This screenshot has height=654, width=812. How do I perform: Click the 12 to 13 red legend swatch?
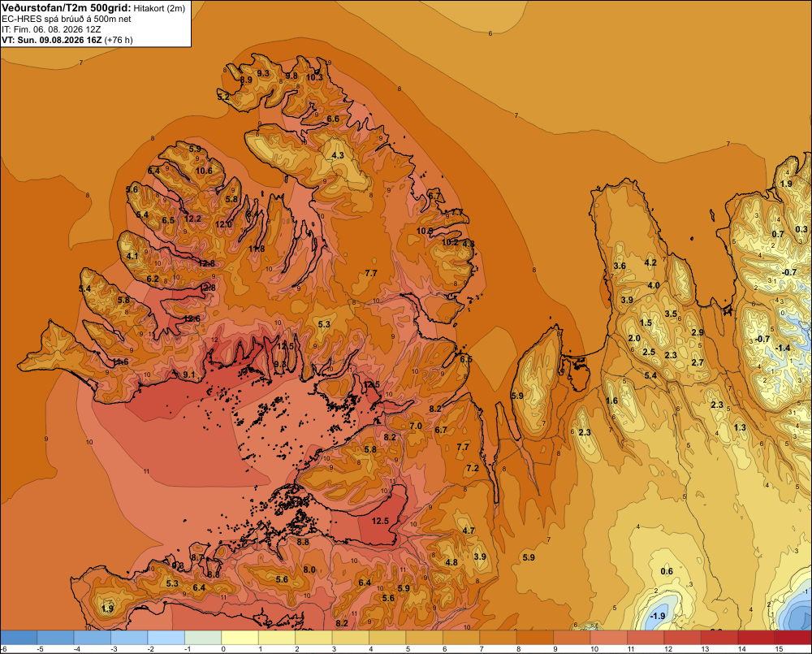point(683,638)
